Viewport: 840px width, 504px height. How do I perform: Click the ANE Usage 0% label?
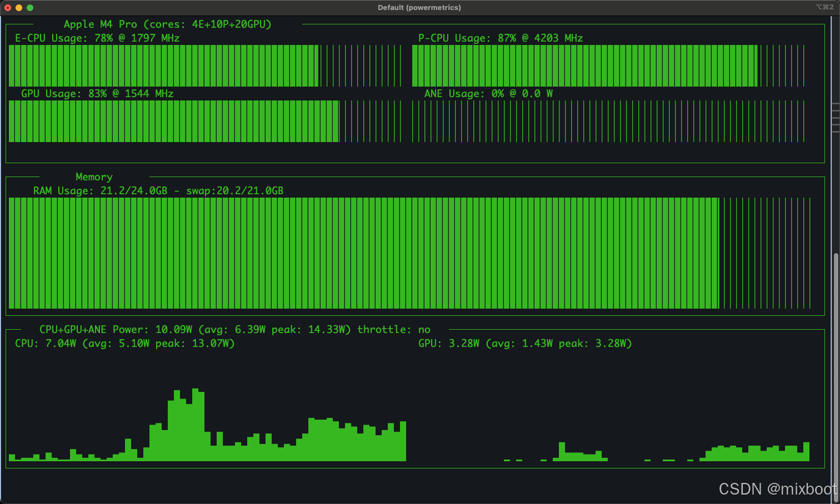(x=488, y=94)
